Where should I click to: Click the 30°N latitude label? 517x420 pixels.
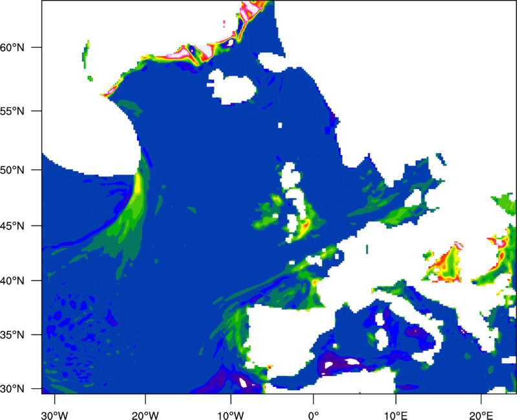point(12,389)
